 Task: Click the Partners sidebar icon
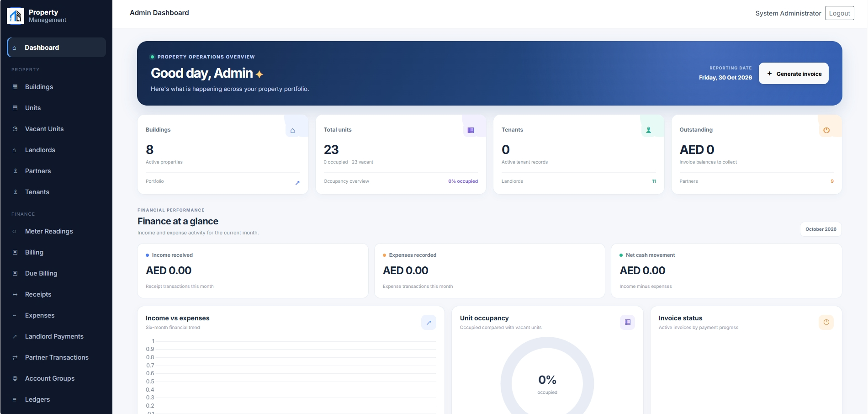tap(15, 171)
